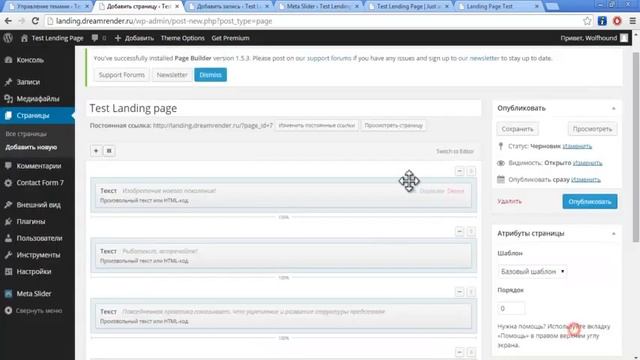Click Изменить next to Опубликовать сразу
Image resolution: width=640 pixels, height=360 pixels.
coord(586,180)
